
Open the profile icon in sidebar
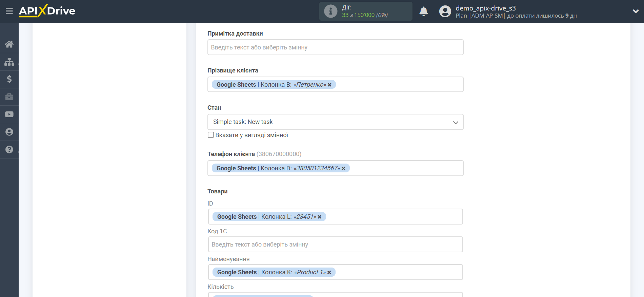pyautogui.click(x=9, y=132)
